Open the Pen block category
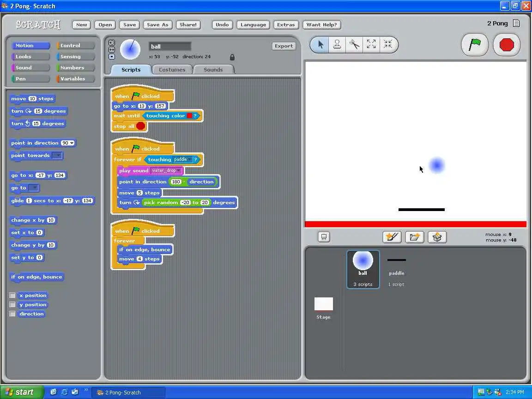The image size is (532, 399). [x=30, y=79]
